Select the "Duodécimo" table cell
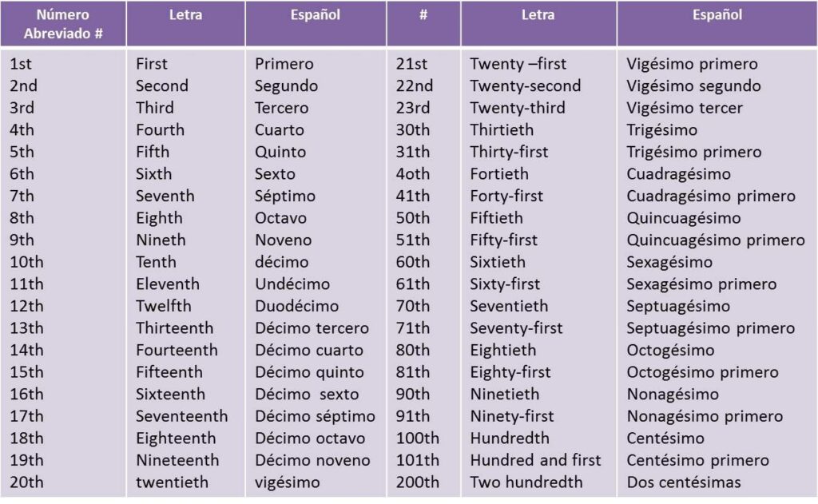The image size is (818, 504). [x=296, y=306]
